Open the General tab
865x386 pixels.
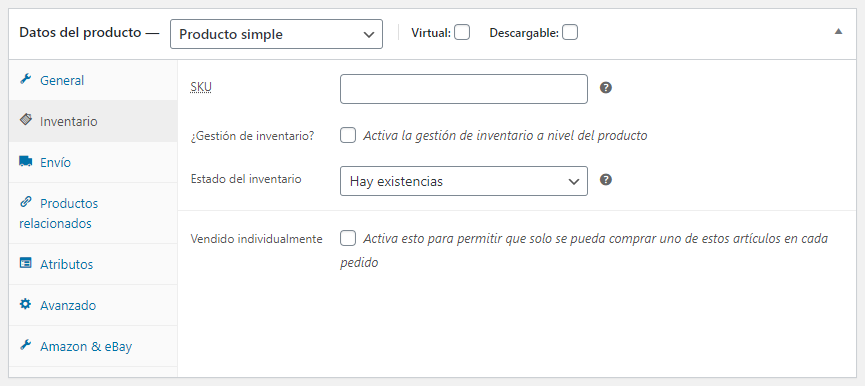point(93,80)
